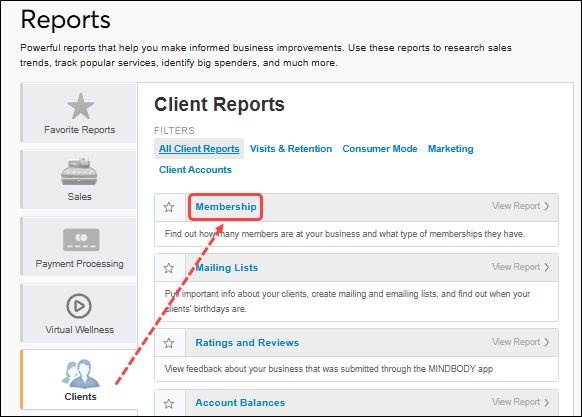The image size is (582, 417).
Task: Click the chevron in Ratings and Reviews row
Action: (547, 342)
